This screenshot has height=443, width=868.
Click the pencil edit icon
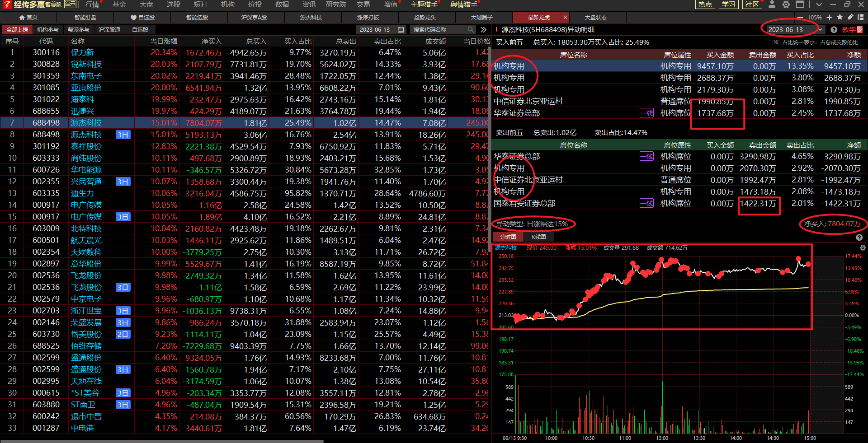pos(850,17)
